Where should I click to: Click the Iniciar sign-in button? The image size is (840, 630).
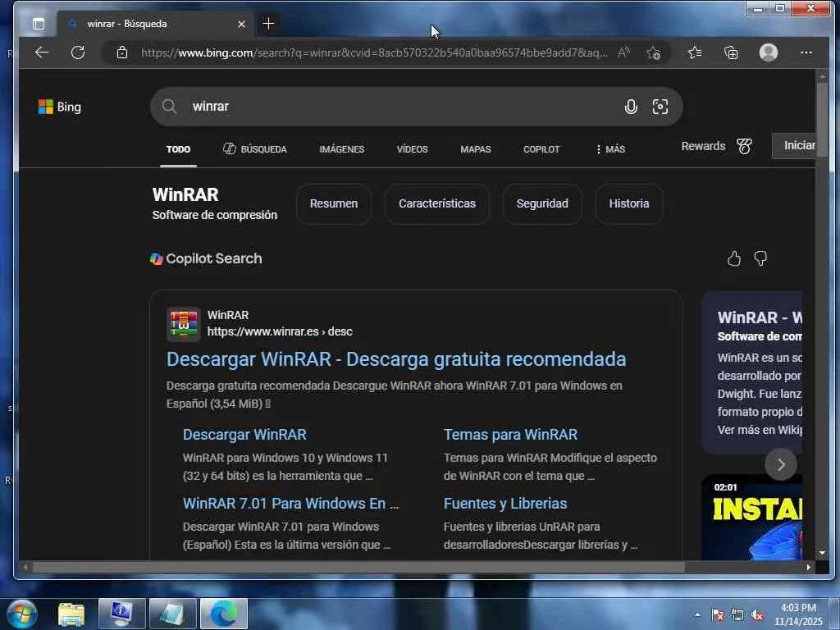point(794,146)
